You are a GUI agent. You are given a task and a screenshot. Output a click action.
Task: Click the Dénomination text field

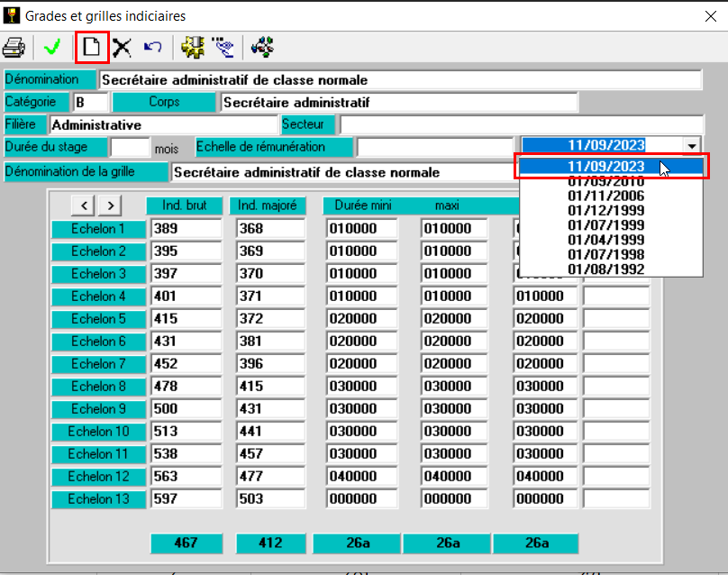400,79
